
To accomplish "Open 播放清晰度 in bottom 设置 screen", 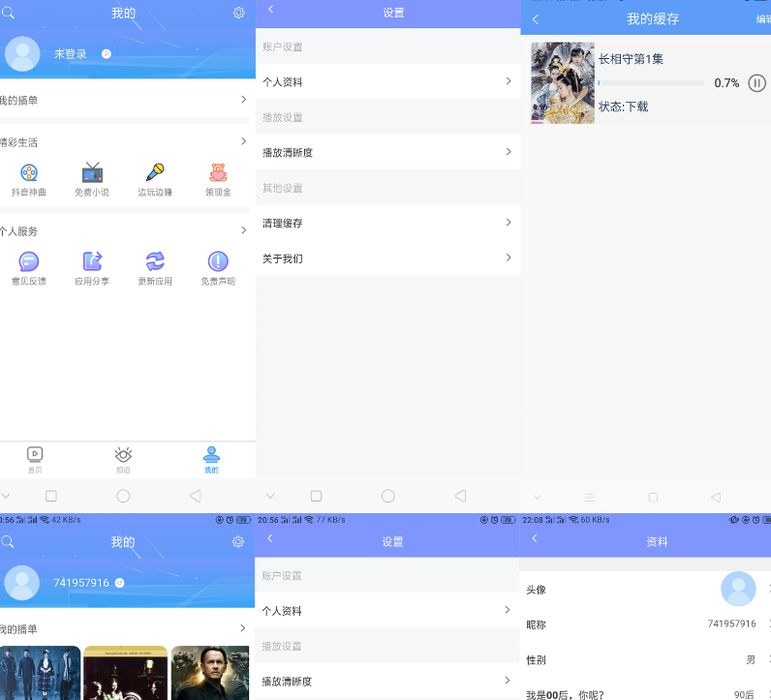I will [x=387, y=681].
